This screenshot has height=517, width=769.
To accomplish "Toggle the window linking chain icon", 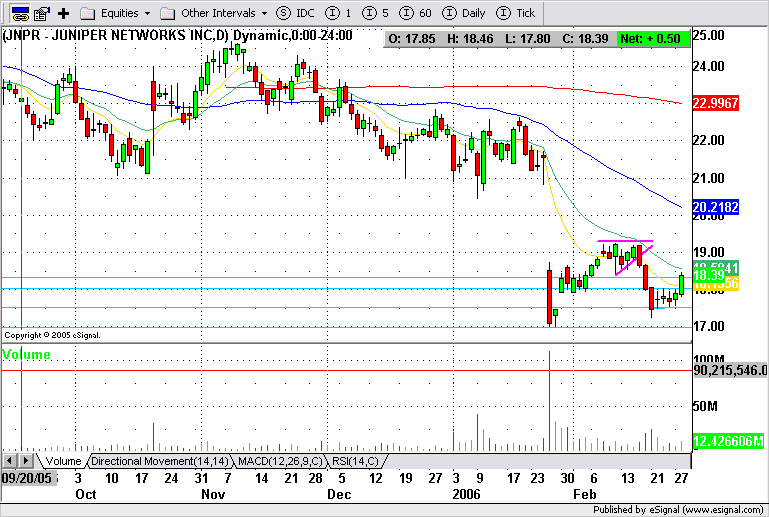I will click(20, 13).
